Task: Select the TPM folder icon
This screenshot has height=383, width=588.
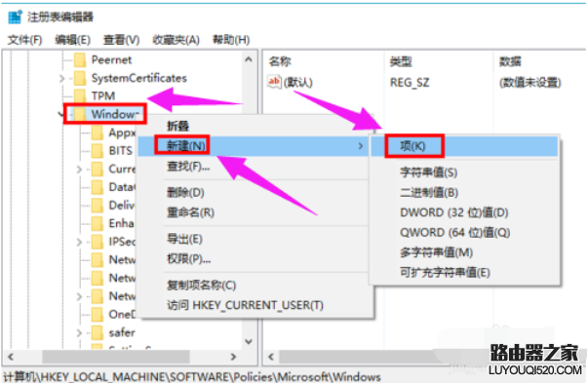Action: pyautogui.click(x=80, y=96)
